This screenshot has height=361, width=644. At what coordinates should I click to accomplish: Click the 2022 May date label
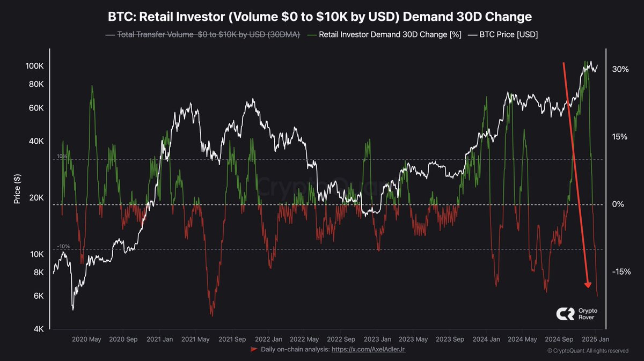[x=305, y=340]
